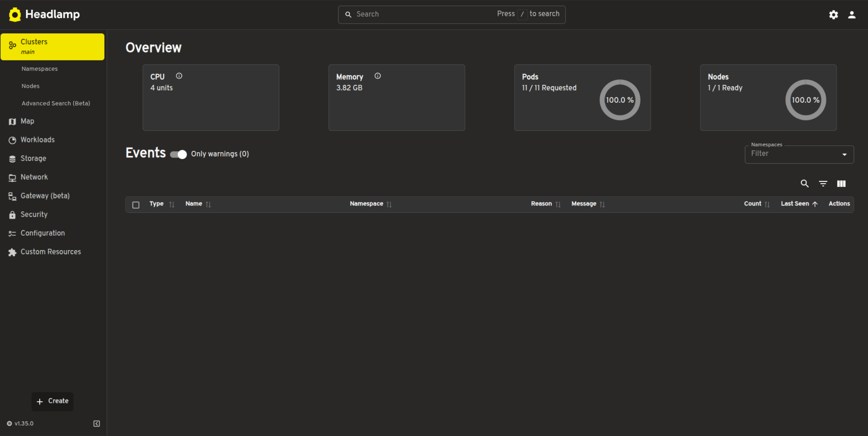Open Advanced Search (Beta) link
Viewport: 868px width, 436px height.
tap(56, 103)
